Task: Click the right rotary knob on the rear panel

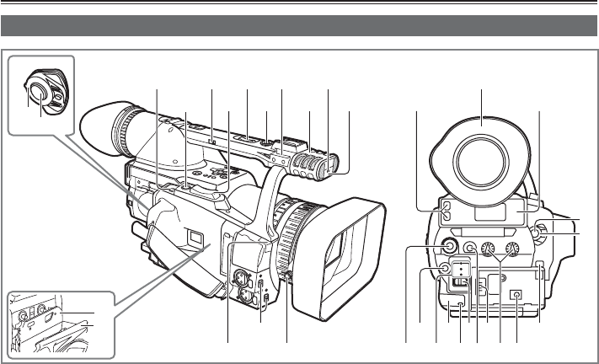Action: coord(512,249)
